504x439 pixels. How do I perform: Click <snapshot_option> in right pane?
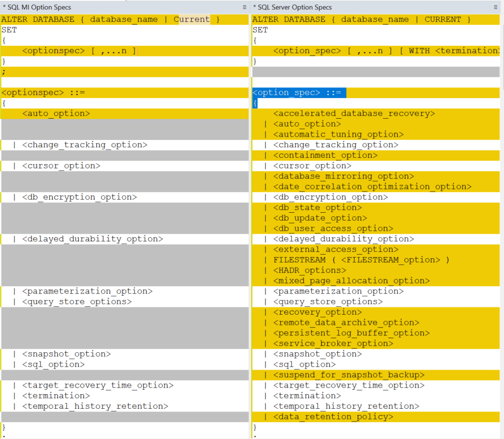(318, 354)
